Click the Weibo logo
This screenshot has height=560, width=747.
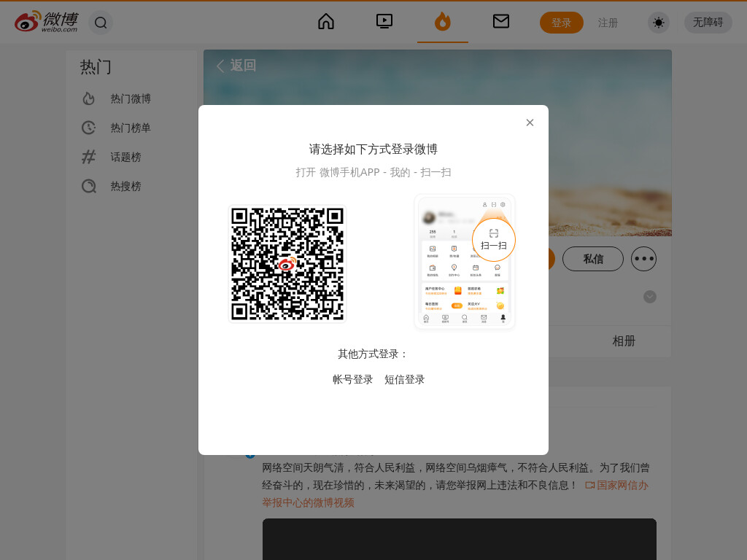46,22
